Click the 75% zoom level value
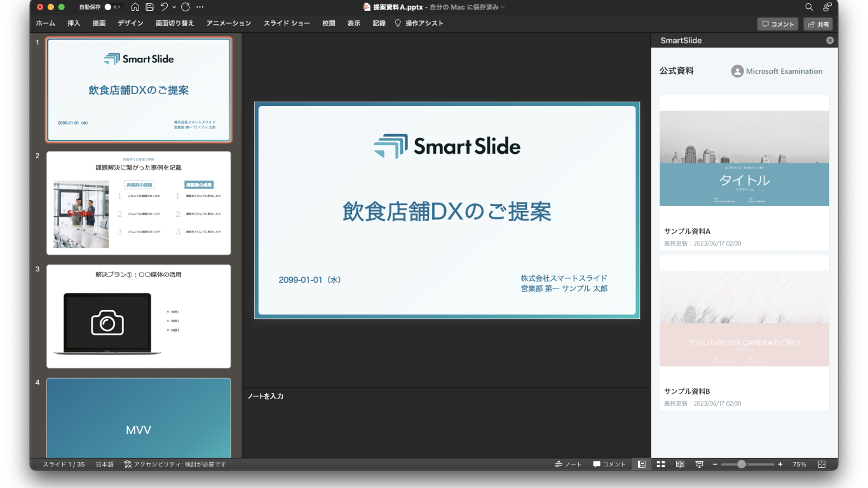The width and height of the screenshot is (868, 488). coord(799,464)
